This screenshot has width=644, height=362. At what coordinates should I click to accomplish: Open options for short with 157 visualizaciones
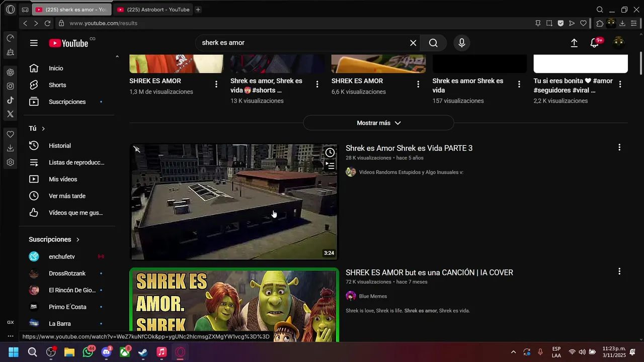[x=519, y=84]
